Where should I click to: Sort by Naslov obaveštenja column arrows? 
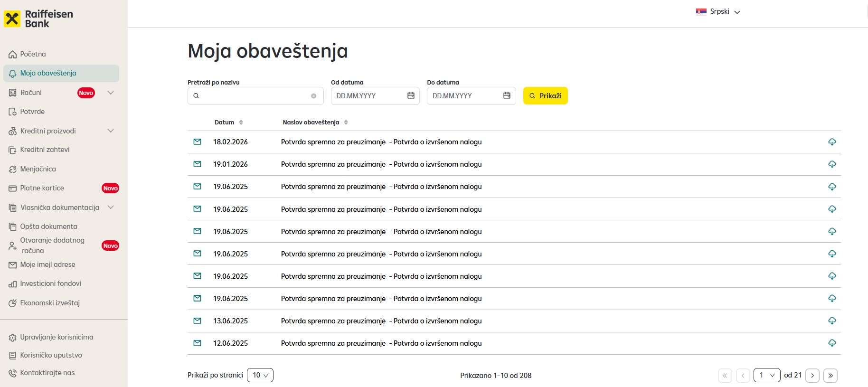point(346,123)
